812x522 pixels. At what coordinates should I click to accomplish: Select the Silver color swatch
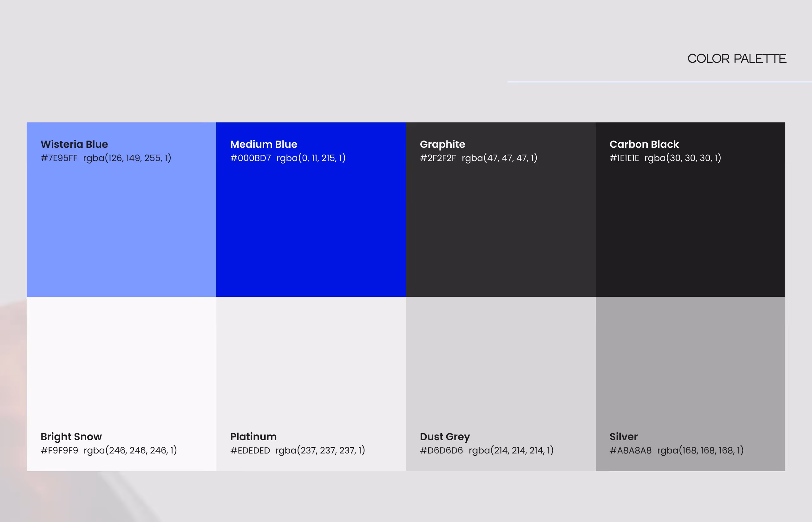click(x=690, y=384)
